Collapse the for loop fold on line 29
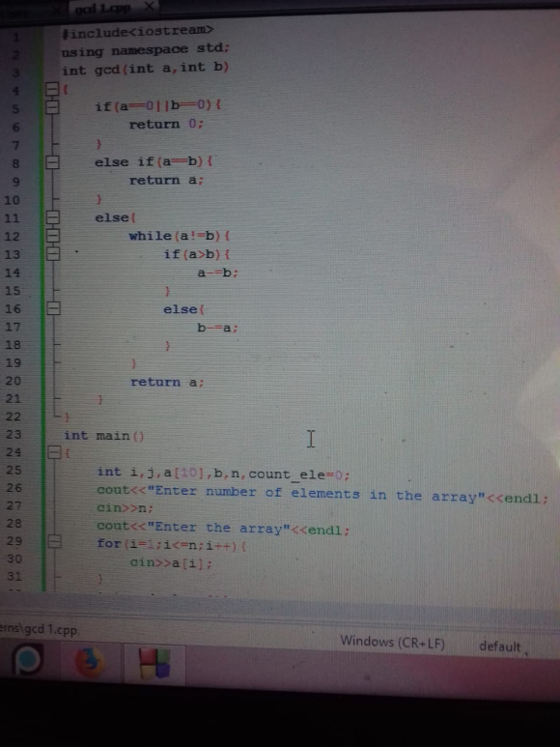 pos(54,541)
